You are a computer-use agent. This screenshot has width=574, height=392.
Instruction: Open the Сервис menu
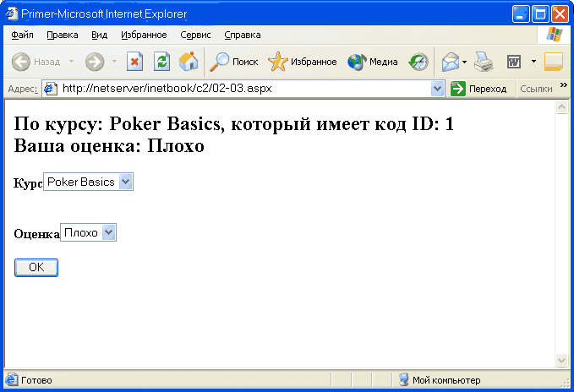coord(195,35)
